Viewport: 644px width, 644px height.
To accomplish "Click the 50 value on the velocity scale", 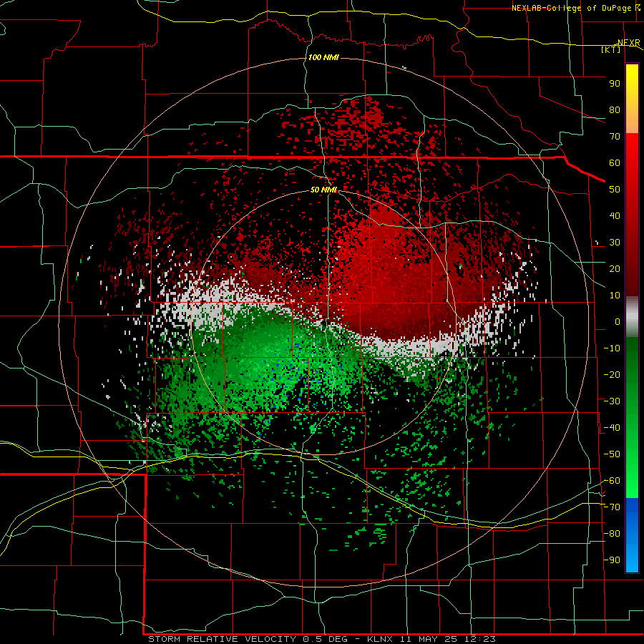I will 615,190.
